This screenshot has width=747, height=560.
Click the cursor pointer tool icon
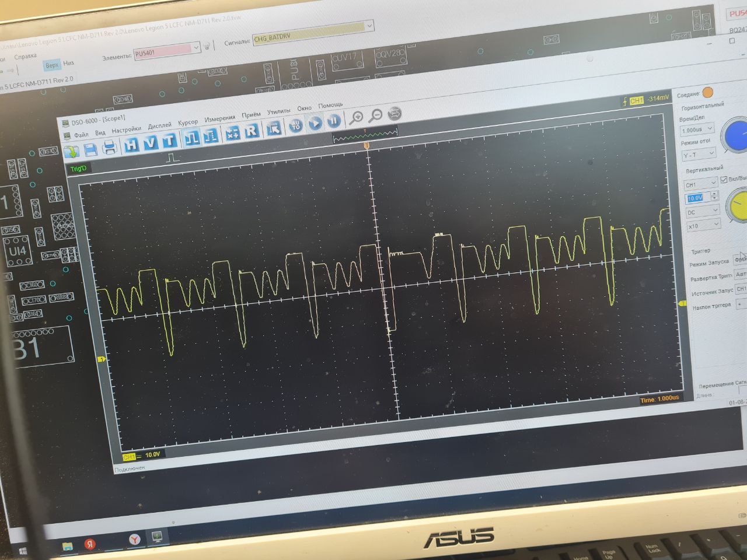point(274,129)
